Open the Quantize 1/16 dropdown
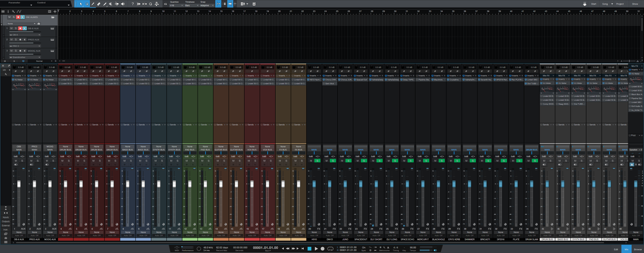644x253 pixels. [176, 5]
